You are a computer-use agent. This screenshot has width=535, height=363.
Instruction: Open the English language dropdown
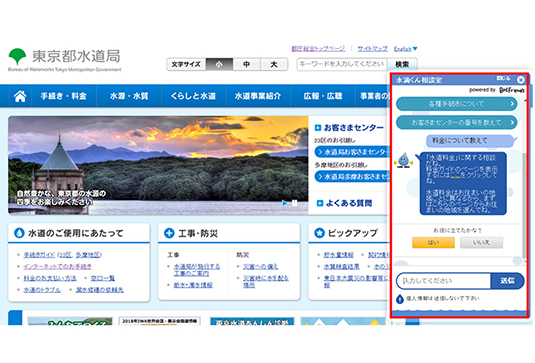[405, 49]
